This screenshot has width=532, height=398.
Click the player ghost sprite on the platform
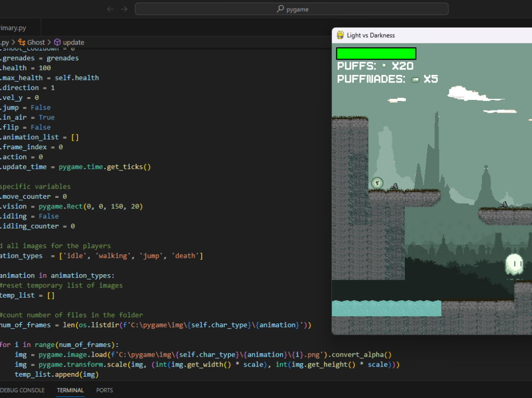tap(377, 182)
